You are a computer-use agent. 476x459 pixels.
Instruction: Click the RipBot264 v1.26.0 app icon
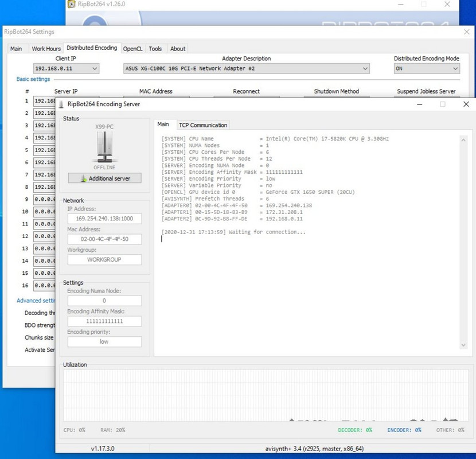tap(71, 4)
